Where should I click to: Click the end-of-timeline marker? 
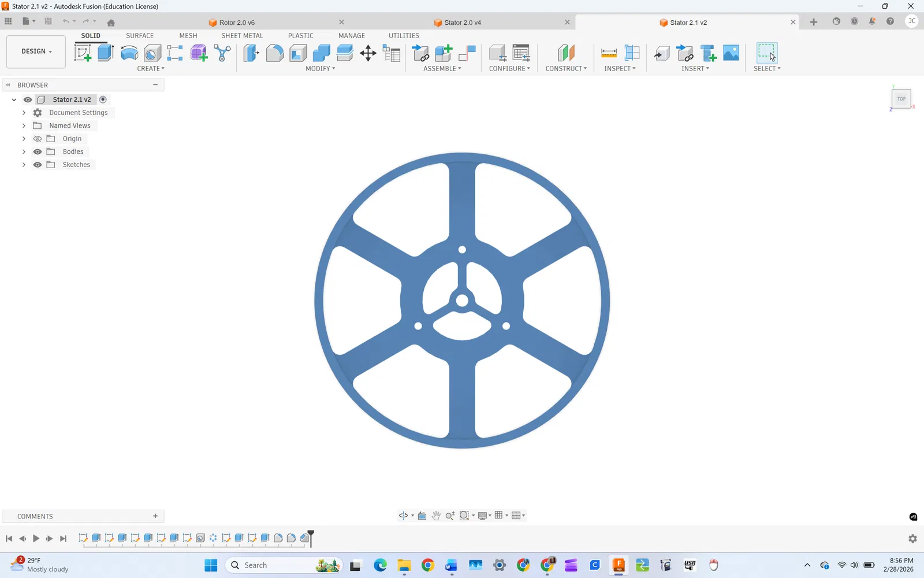[x=311, y=538]
